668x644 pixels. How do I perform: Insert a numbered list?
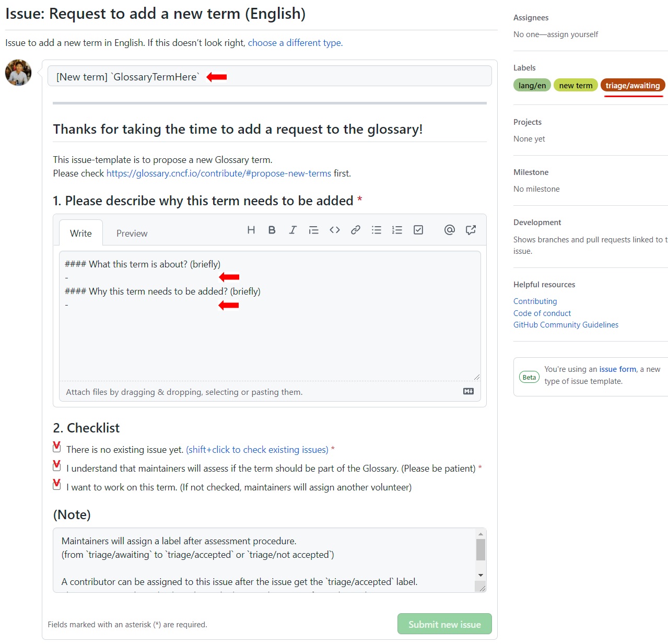coord(397,230)
